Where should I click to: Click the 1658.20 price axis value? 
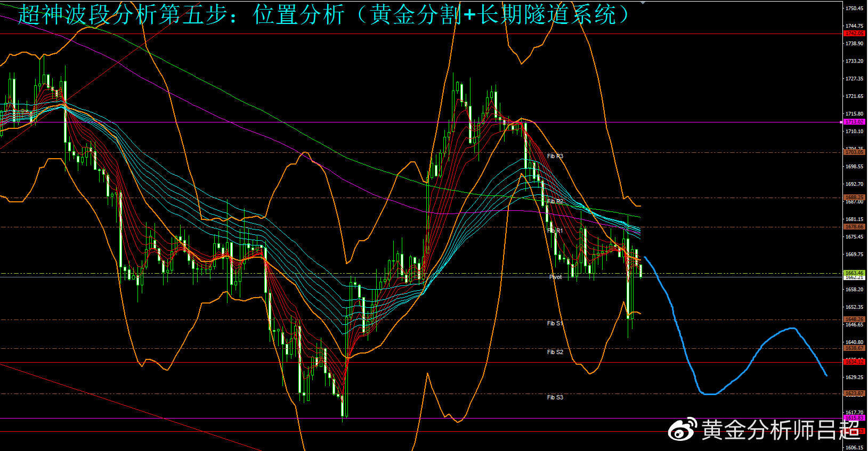tap(854, 290)
